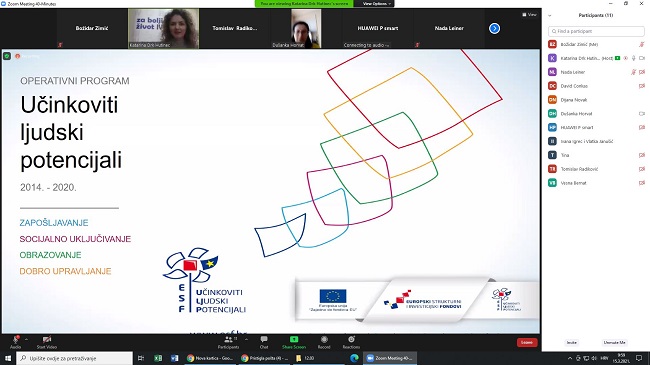Click David Corluo's video-off icon

642,86
